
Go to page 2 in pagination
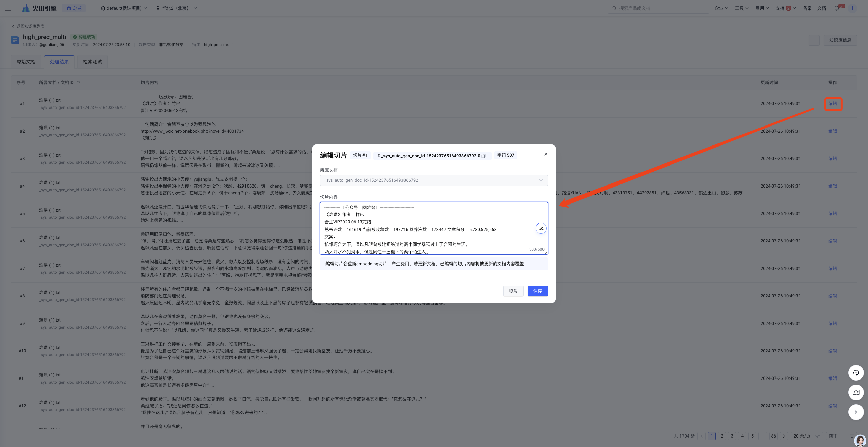coord(722,436)
